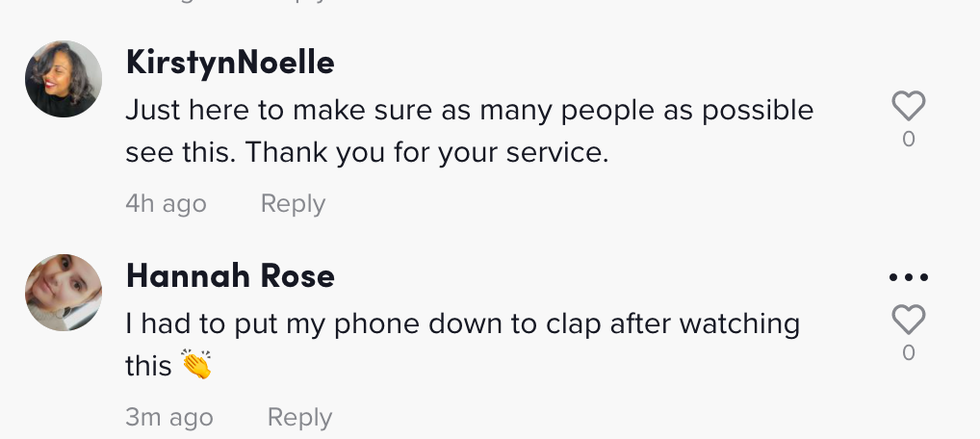Viewport: 980px width, 439px height.
Task: Click the '4h ago' timestamp
Action: (x=166, y=204)
